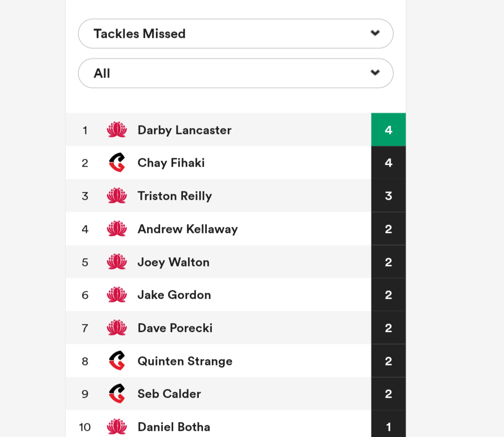The width and height of the screenshot is (504, 437).
Task: Click the team logo beside Joey Walton
Action: [x=117, y=262]
